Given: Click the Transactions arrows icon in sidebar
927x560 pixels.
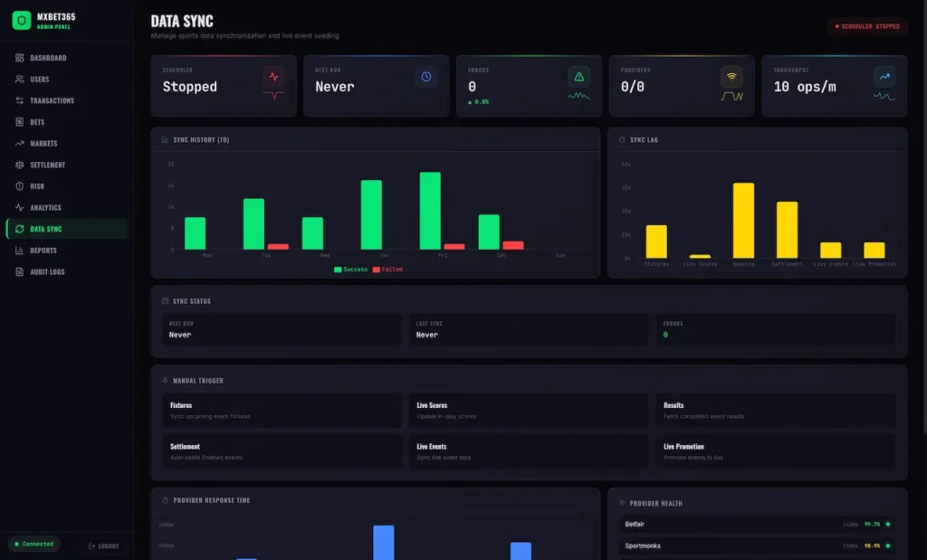Looking at the screenshot, I should coord(20,100).
